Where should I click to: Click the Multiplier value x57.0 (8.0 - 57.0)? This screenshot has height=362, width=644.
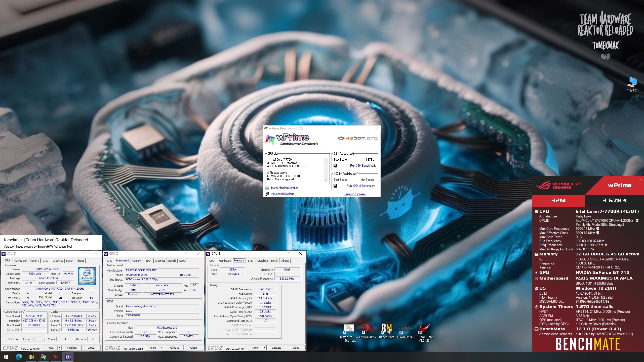34,321
